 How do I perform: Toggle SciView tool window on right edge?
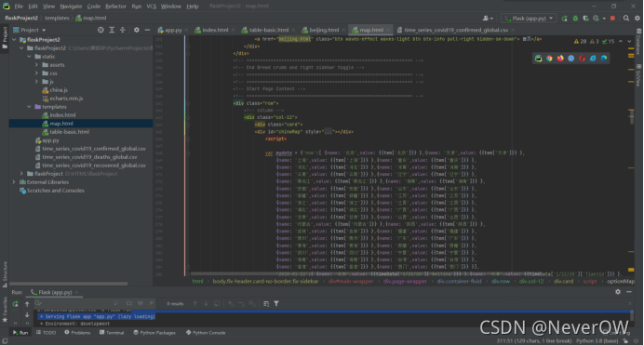pos(638,75)
